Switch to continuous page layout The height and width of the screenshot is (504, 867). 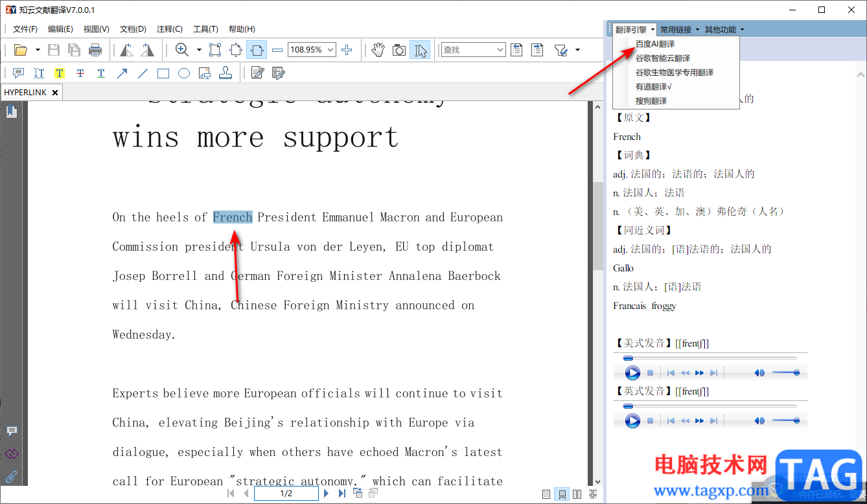tap(562, 494)
